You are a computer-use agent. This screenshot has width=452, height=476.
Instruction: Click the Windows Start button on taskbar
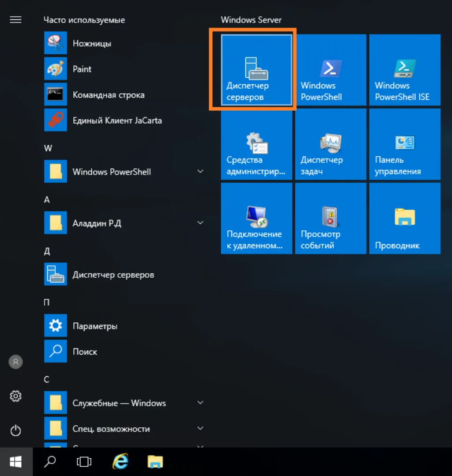pyautogui.click(x=16, y=462)
